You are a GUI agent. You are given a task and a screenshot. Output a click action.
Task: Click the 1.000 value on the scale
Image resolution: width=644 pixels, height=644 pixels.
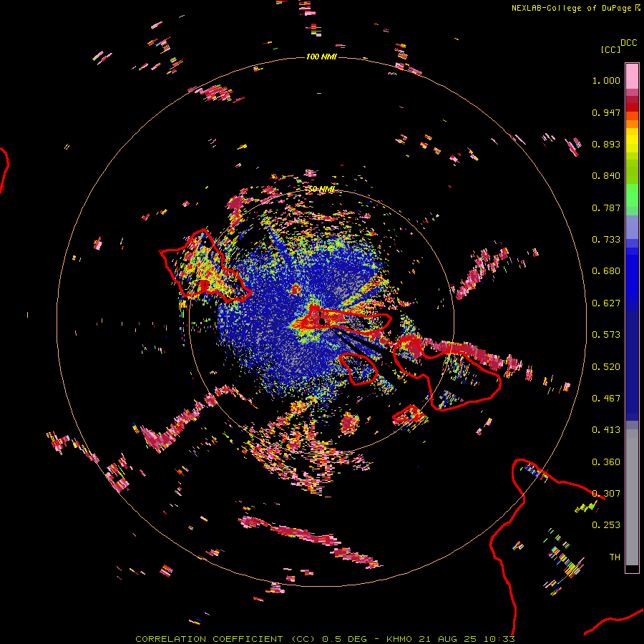[x=606, y=80]
